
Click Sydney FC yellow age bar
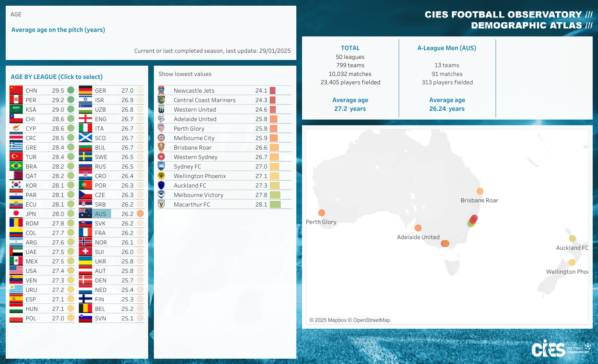tap(274, 166)
